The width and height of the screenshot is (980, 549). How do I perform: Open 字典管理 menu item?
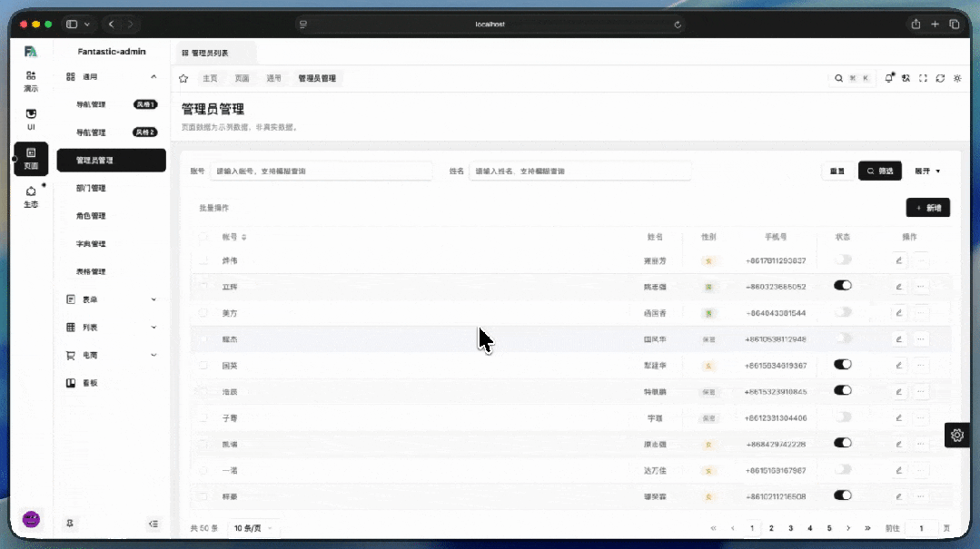pyautogui.click(x=111, y=243)
